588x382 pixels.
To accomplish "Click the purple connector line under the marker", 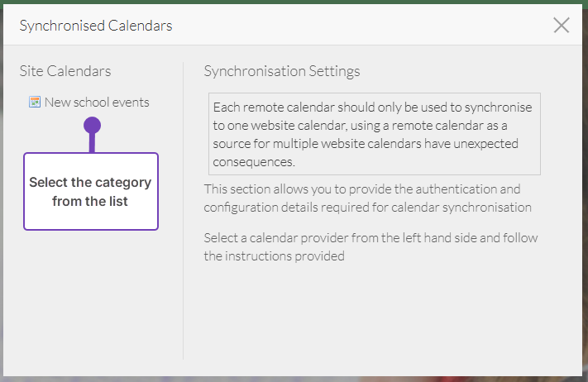I will [92, 144].
